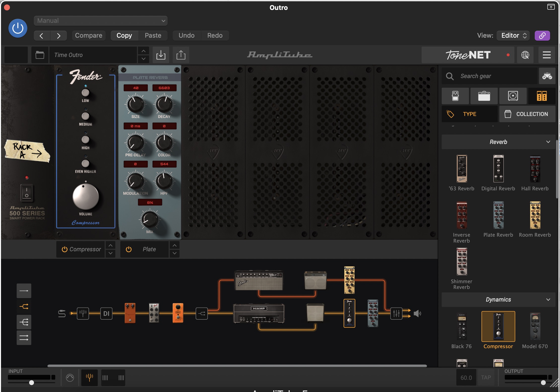Select the Model 670 gear
The image size is (560, 392).
[535, 326]
